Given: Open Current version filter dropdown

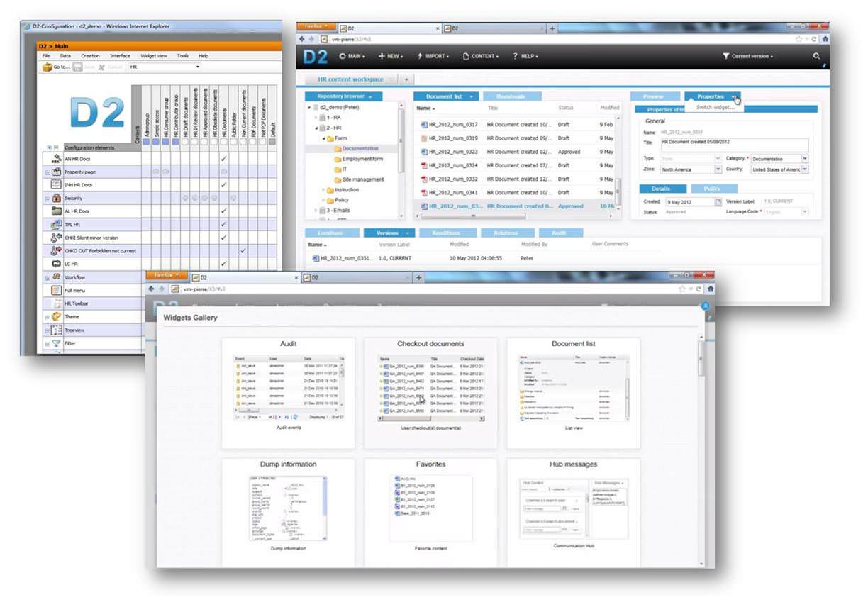Looking at the screenshot, I should [x=747, y=56].
